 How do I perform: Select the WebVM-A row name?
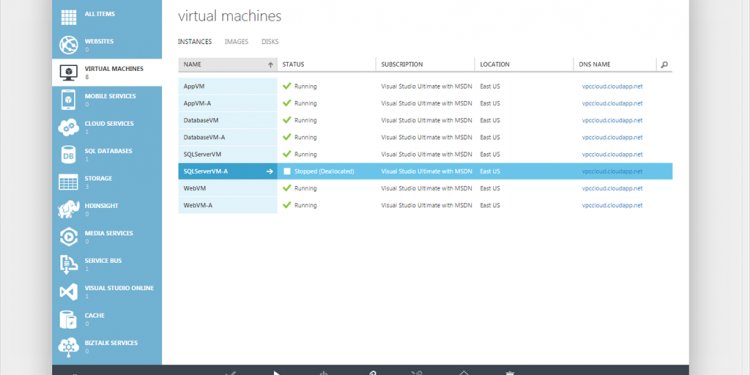coord(198,205)
